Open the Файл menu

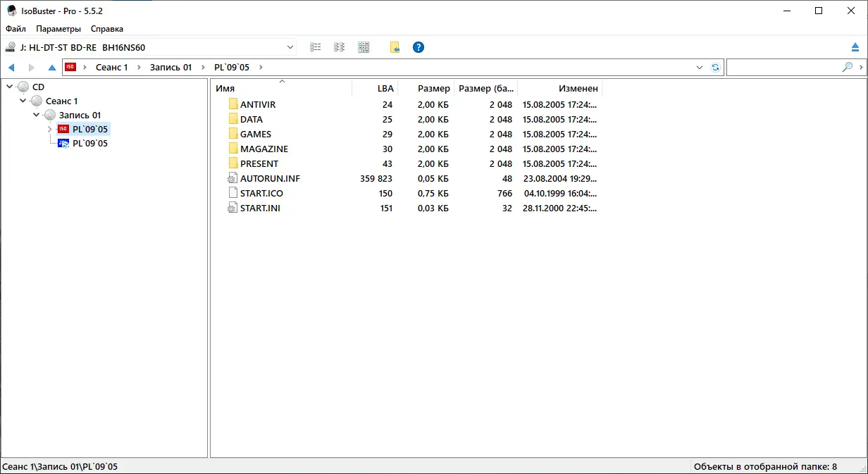click(x=15, y=29)
